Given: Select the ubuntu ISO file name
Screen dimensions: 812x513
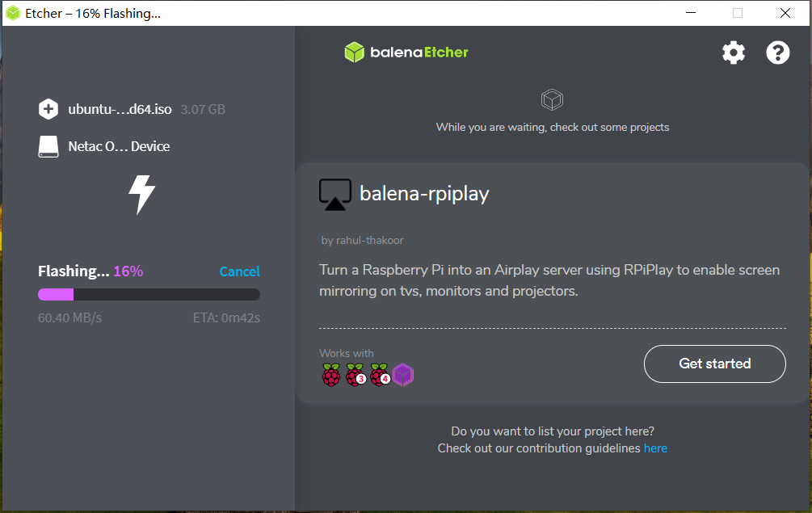Looking at the screenshot, I should [120, 109].
